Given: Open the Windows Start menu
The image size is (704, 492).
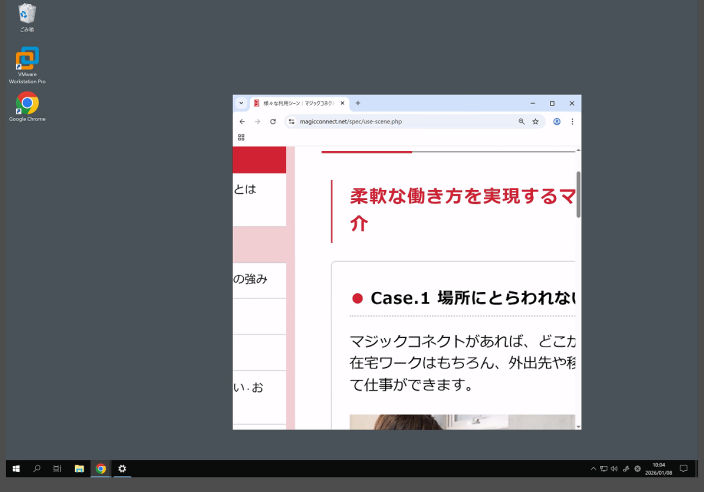Looking at the screenshot, I should 16,468.
